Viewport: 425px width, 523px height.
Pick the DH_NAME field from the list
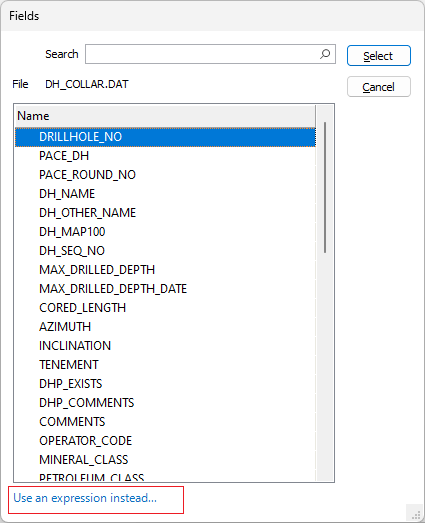tap(165, 194)
